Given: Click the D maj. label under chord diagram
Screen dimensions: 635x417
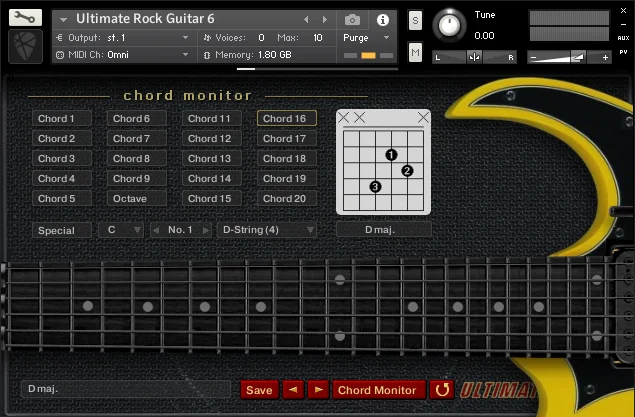Looking at the screenshot, I should [x=384, y=230].
